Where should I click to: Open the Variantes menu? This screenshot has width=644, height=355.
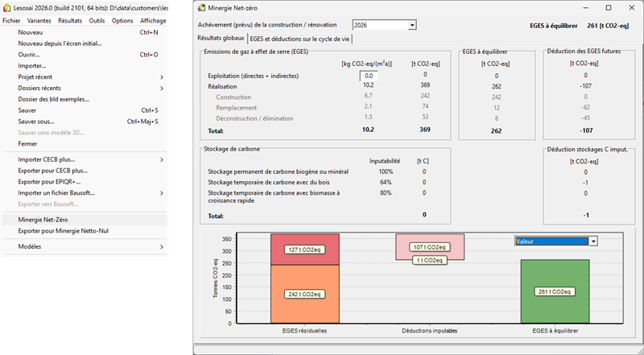pos(39,20)
